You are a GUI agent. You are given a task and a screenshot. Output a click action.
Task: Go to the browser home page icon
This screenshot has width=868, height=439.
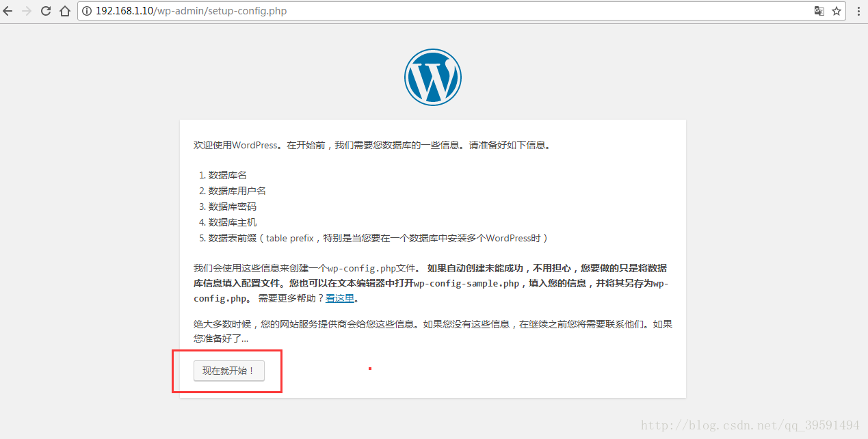[65, 11]
